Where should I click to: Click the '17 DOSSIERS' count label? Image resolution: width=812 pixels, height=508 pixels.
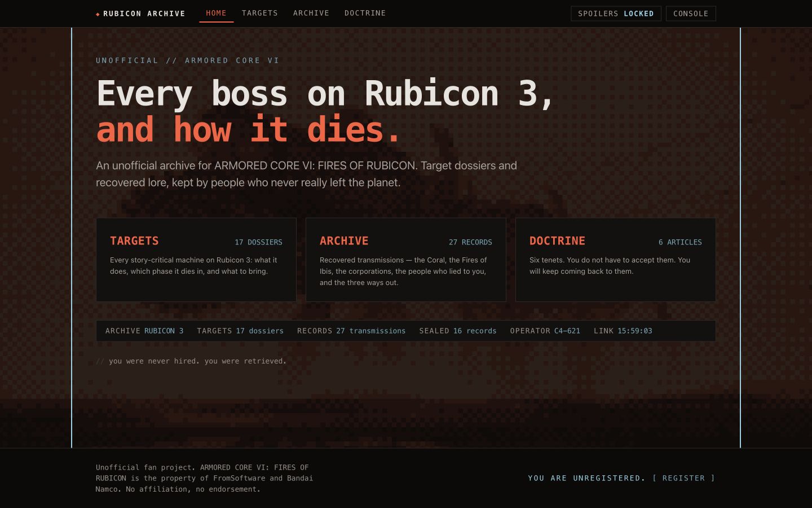tap(258, 242)
